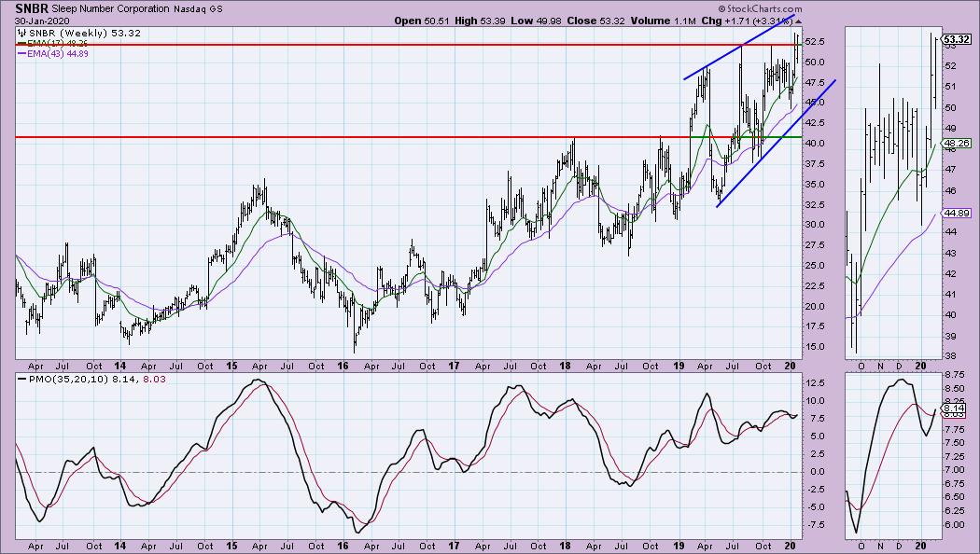Click the 51 label on zoom price axis

(x=950, y=87)
